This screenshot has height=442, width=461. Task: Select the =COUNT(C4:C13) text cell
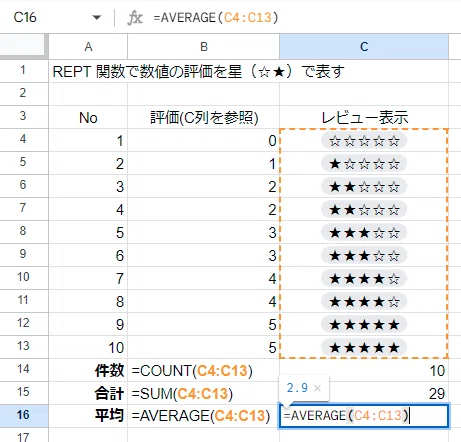click(x=204, y=370)
